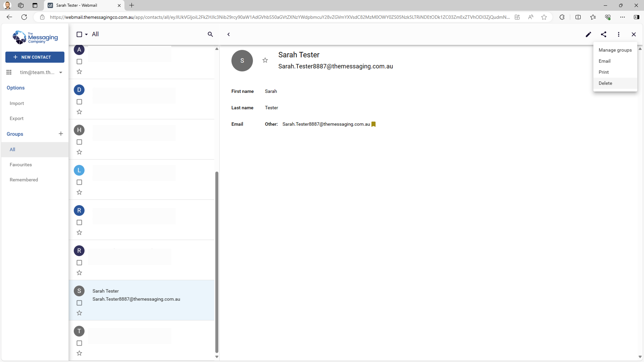Check the box for contact H
This screenshot has height=362, width=644.
pos(79,142)
